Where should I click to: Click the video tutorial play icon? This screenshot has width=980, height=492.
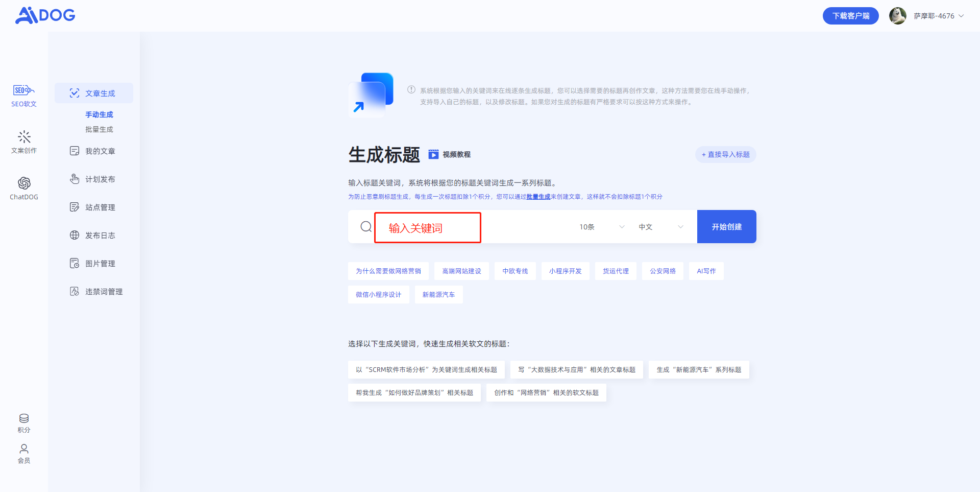(433, 154)
